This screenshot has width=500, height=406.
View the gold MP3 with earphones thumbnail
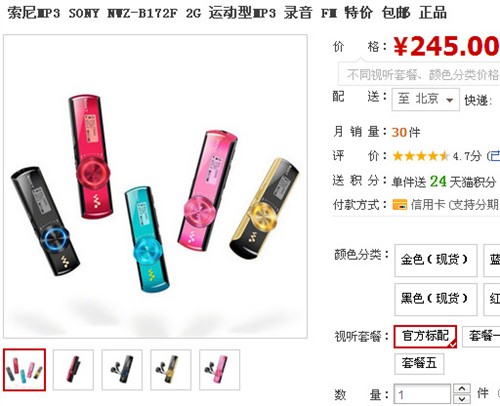[171, 370]
